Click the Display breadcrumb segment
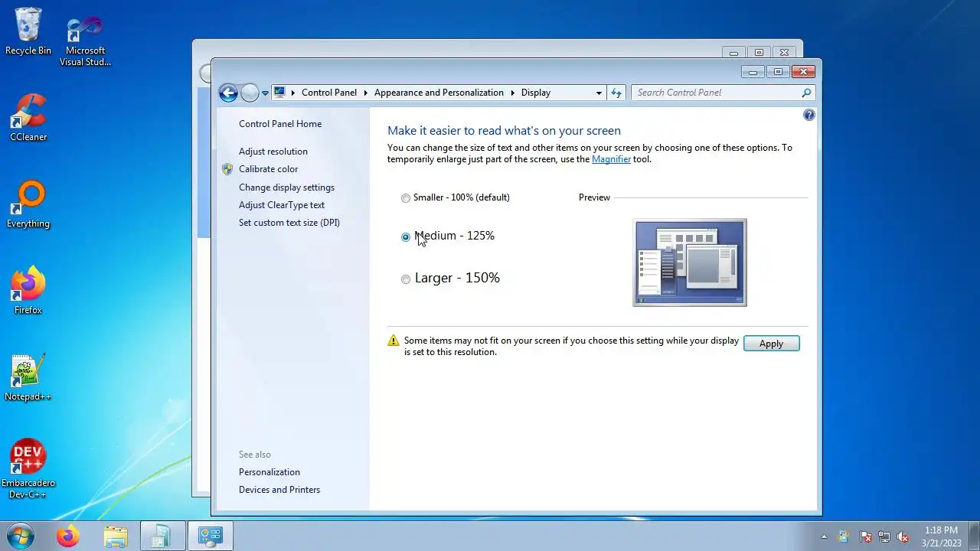Screen dimensions: 980x551 536,93
